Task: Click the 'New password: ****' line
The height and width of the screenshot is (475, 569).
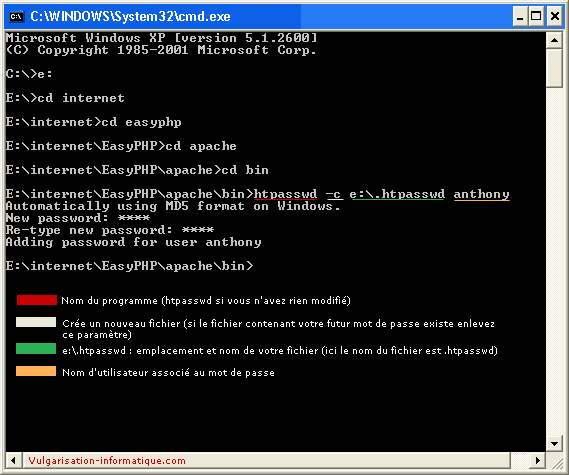Action: coord(78,218)
